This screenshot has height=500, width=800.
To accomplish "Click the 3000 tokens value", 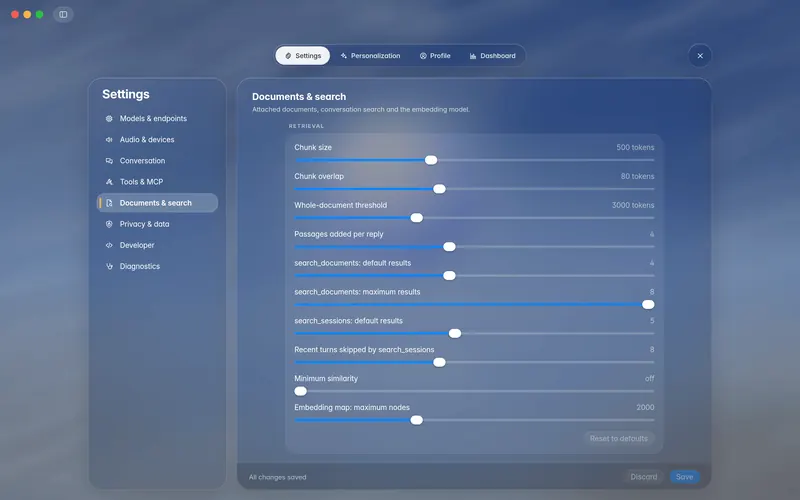I will 633,205.
